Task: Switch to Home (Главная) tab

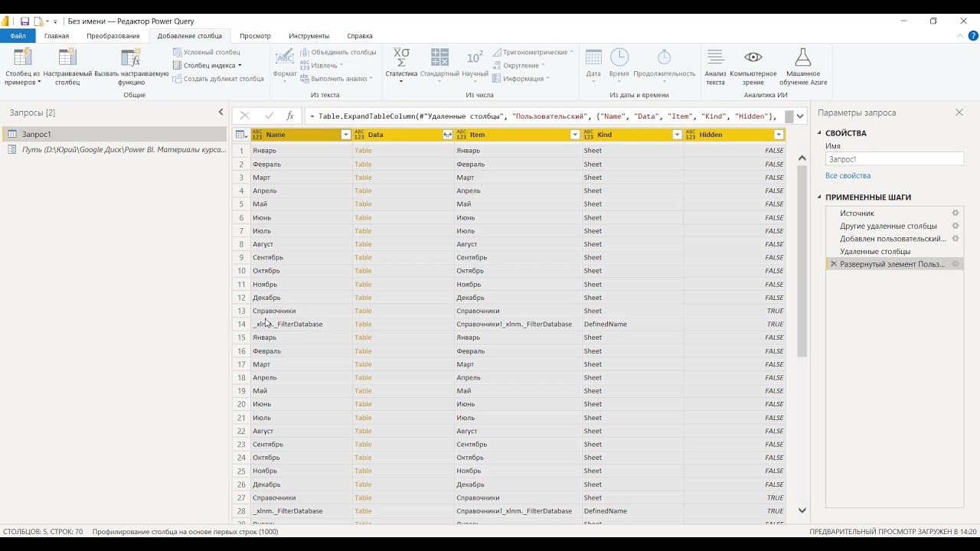Action: [x=57, y=36]
